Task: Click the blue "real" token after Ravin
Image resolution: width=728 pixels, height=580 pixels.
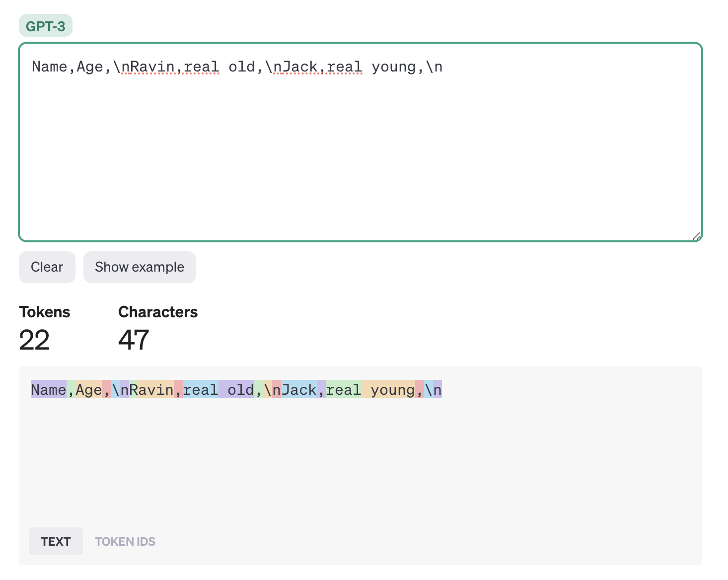Action: point(200,390)
